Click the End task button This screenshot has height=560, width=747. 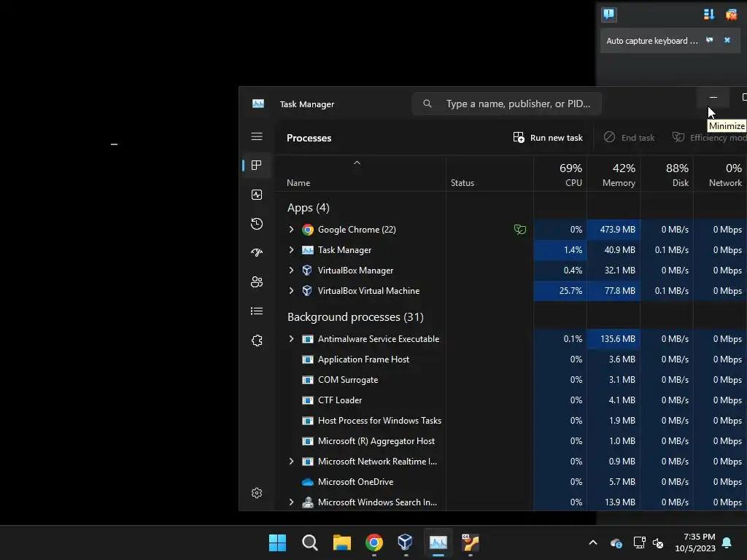point(629,138)
